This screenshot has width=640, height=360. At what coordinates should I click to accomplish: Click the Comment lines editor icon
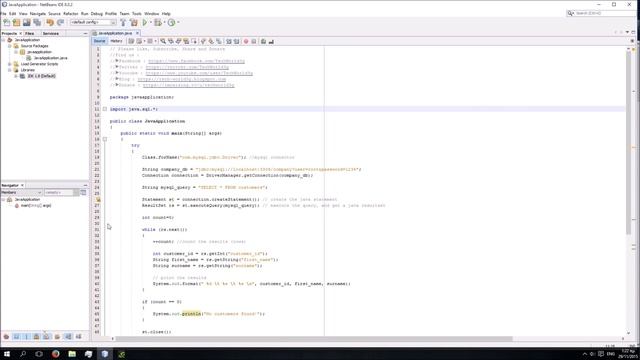tap(263, 41)
